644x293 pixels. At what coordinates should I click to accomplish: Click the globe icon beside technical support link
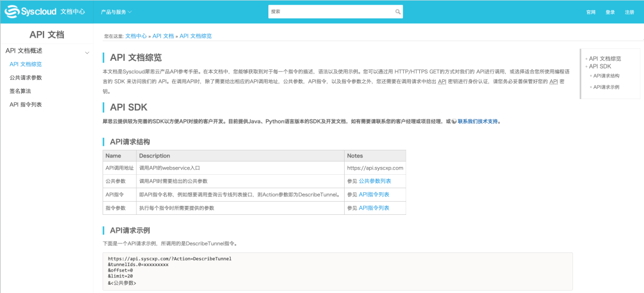[x=454, y=121]
